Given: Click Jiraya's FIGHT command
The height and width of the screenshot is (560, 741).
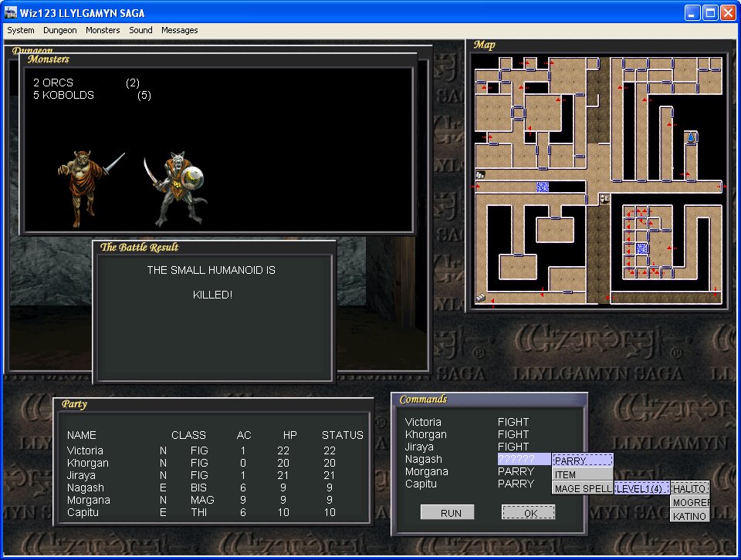Looking at the screenshot, I should (x=513, y=446).
